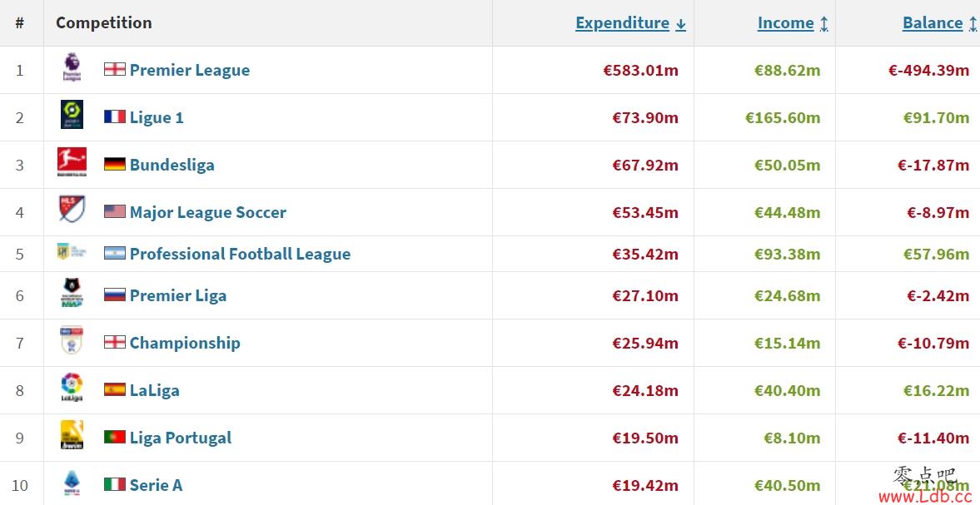Click the Bundesliga red logo icon
This screenshot has height=505, width=980.
point(72,162)
